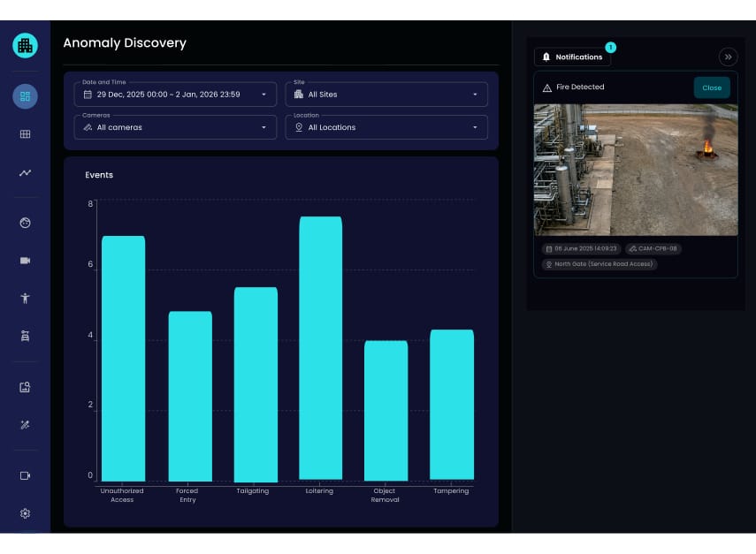The height and width of the screenshot is (554, 756).
Task: Open the Notifications tab
Action: (x=572, y=57)
